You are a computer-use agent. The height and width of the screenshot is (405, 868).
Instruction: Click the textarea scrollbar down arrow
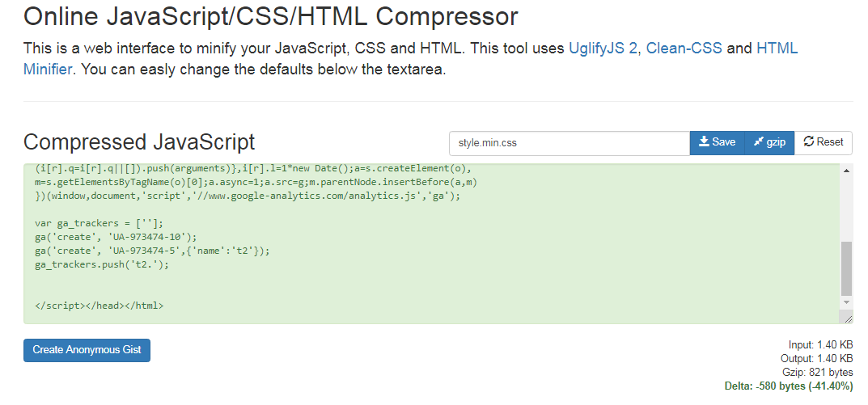[846, 302]
